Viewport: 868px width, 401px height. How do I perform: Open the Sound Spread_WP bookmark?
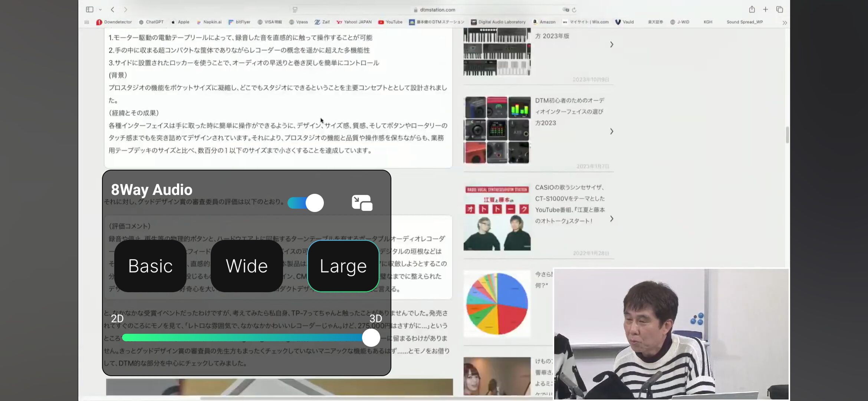(x=744, y=22)
